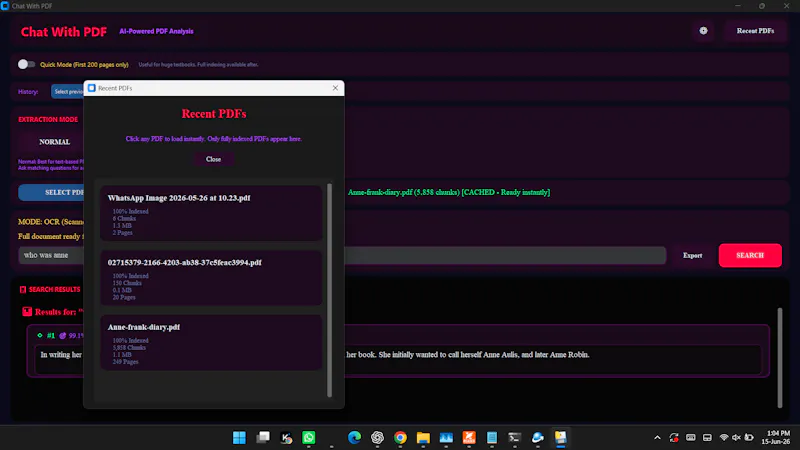Click '150 Chunks' under the 02715379 PDF
The width and height of the screenshot is (800, 450).
point(127,283)
